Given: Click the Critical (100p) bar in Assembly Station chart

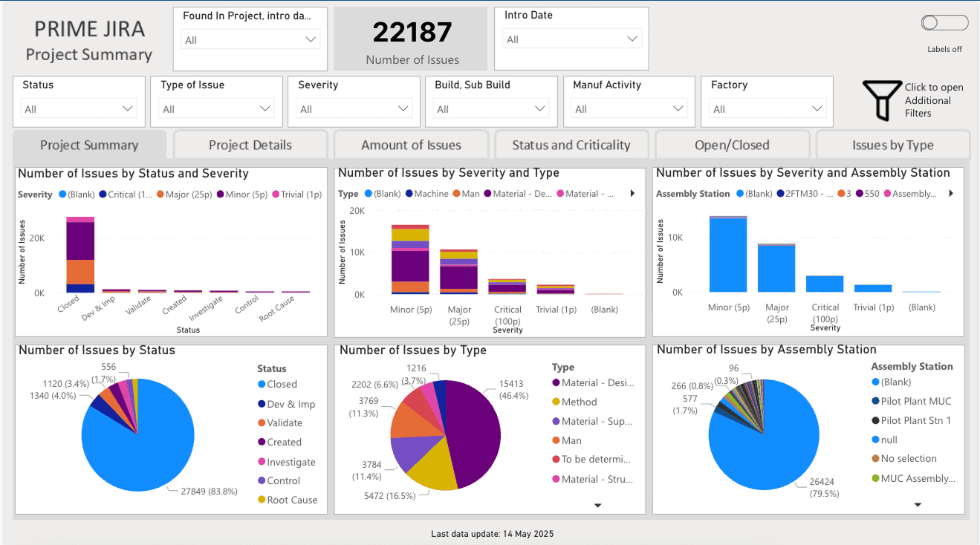Looking at the screenshot, I should (x=825, y=284).
